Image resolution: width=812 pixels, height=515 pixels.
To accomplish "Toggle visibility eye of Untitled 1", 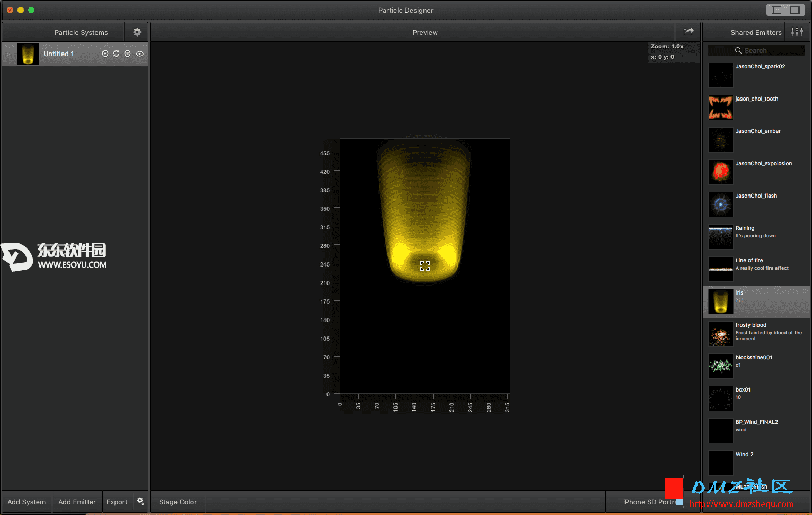I will 140,54.
